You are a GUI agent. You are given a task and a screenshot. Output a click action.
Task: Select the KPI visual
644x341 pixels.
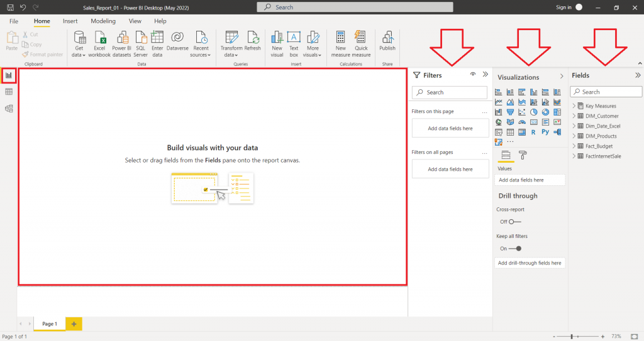click(557, 122)
